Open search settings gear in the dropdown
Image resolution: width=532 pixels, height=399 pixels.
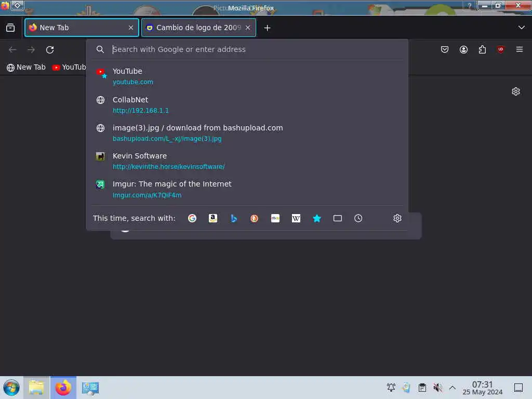[397, 218]
